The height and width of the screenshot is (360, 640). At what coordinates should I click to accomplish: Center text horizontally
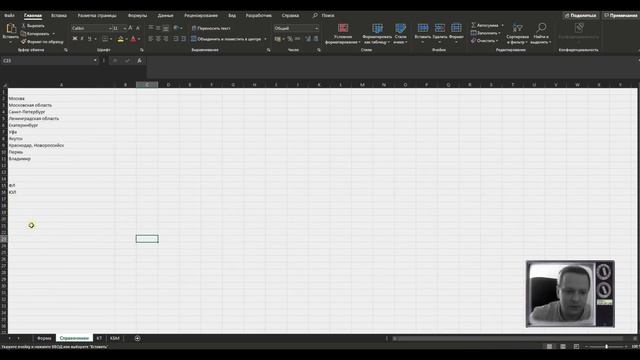coord(158,39)
